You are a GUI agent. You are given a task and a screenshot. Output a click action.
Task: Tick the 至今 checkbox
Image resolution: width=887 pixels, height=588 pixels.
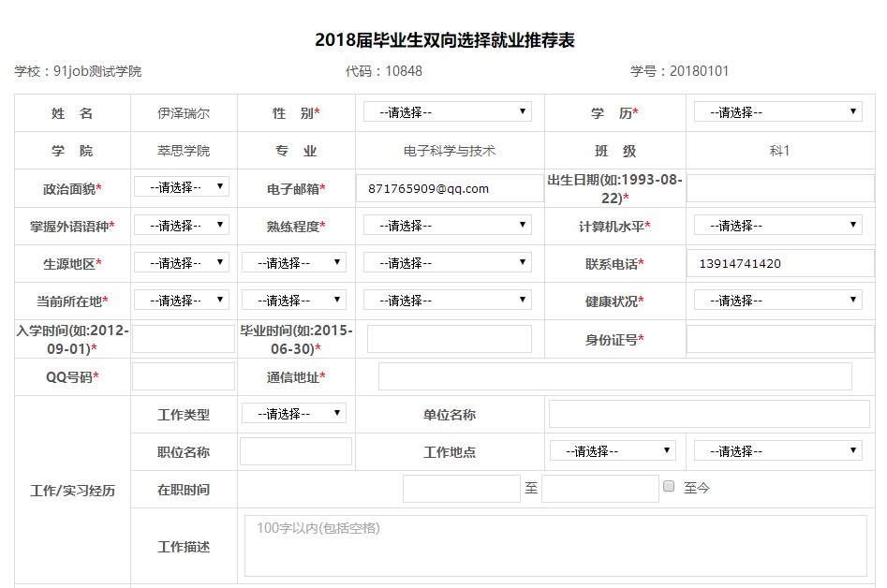[x=669, y=487]
